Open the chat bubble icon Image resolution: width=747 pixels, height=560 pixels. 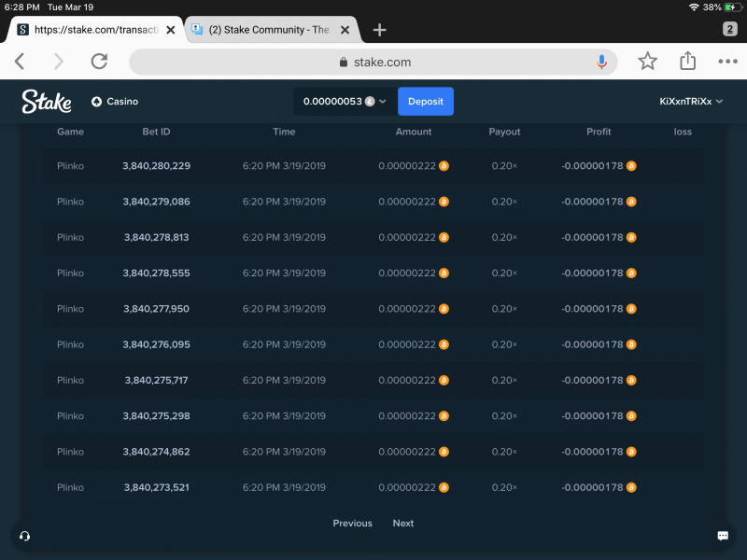723,536
